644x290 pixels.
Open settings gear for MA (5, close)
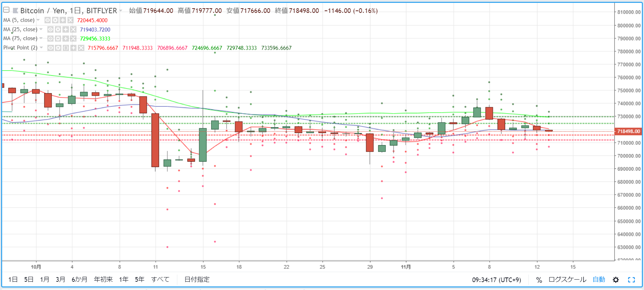click(x=55, y=20)
